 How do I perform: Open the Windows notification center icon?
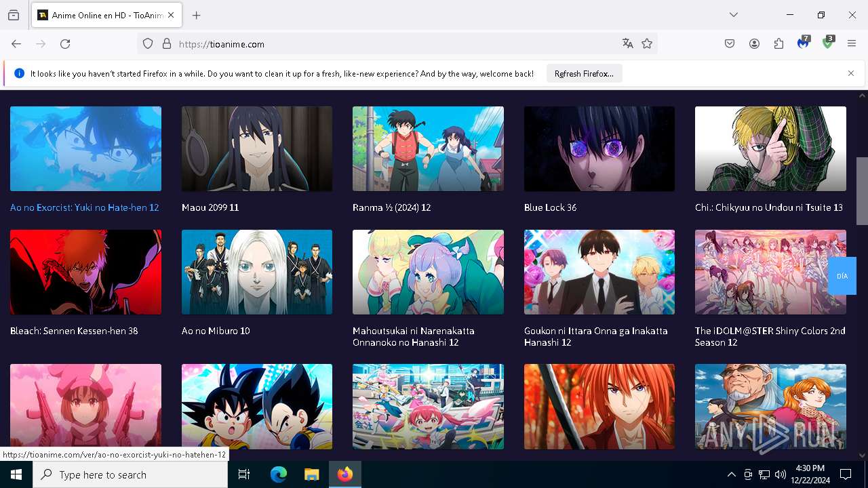coord(846,474)
